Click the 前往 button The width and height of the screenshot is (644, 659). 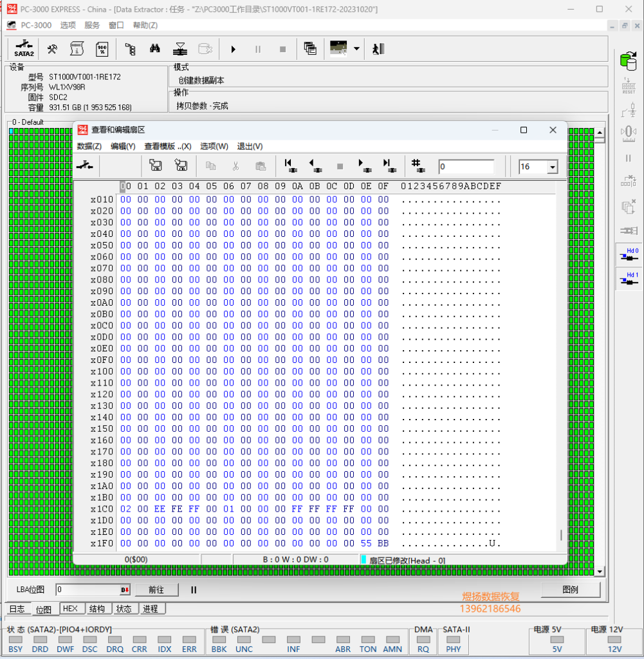(x=157, y=589)
